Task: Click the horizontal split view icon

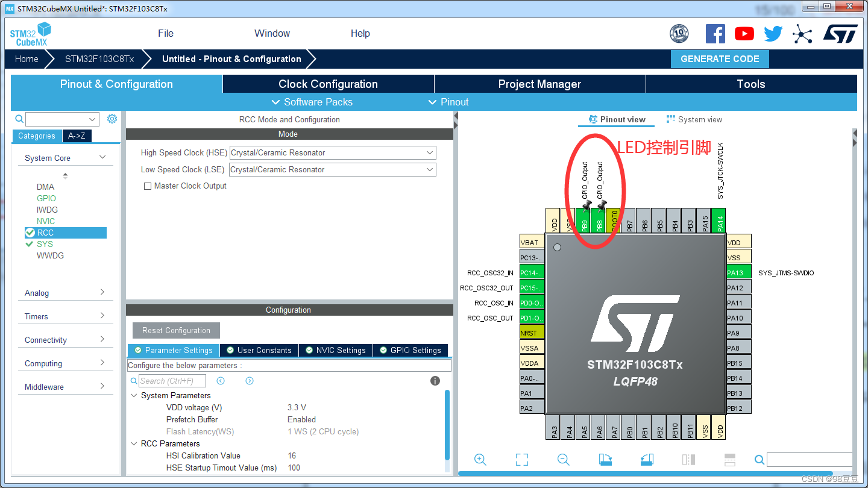Action: coord(730,460)
